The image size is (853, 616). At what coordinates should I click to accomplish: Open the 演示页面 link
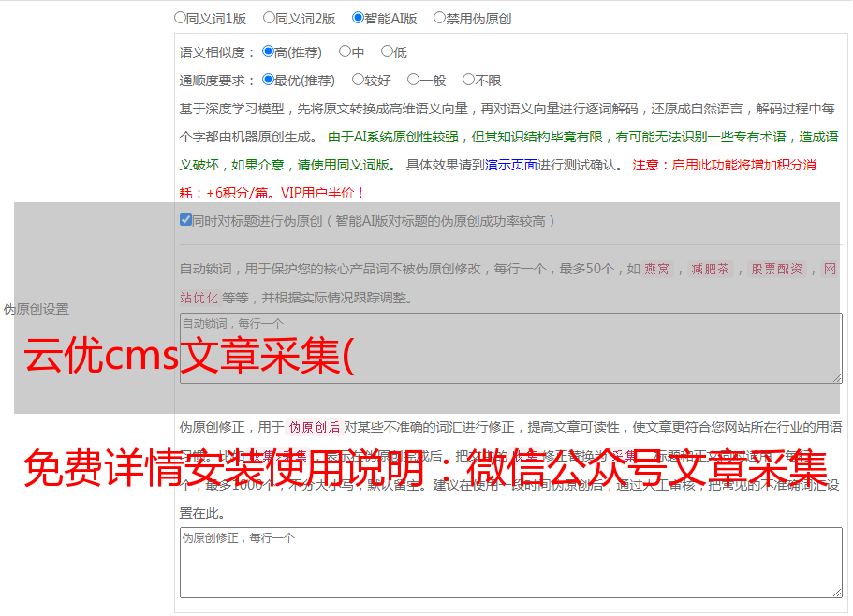pyautogui.click(x=511, y=165)
